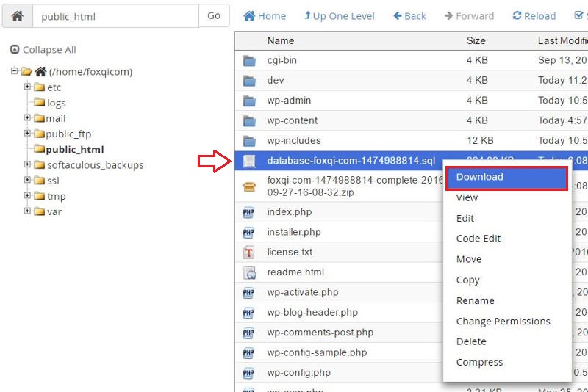Click the wp-config.php PHP icon
Image resolution: width=588 pixels, height=392 pixels.
click(248, 373)
